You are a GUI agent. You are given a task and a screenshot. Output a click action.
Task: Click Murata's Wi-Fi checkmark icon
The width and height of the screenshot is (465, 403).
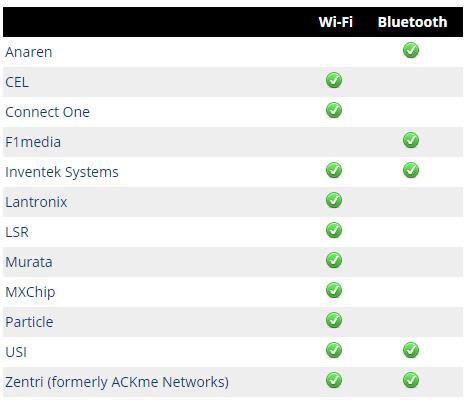[334, 260]
